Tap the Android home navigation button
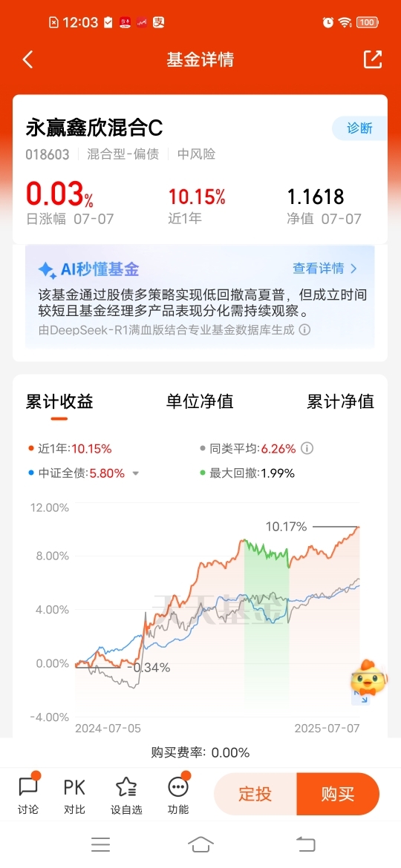Viewport: 401px width, 868px height. (x=200, y=844)
